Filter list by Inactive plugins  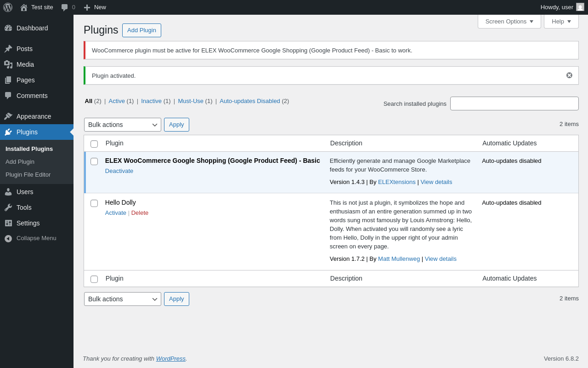coord(151,101)
